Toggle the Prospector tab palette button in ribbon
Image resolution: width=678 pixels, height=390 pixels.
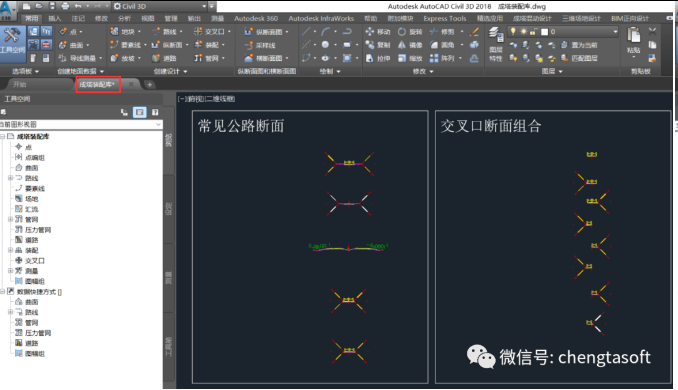(33, 32)
